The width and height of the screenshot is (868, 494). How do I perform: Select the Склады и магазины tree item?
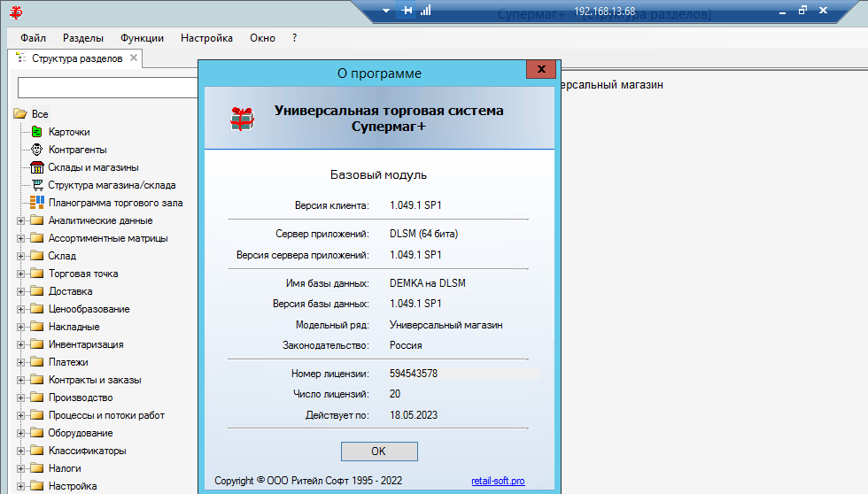click(94, 167)
